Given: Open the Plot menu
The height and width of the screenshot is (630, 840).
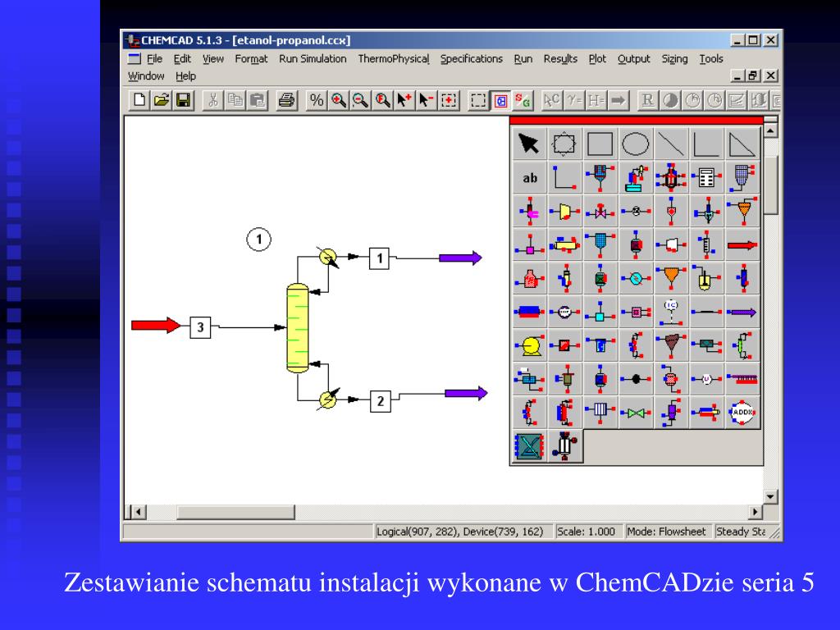Looking at the screenshot, I should click(597, 59).
